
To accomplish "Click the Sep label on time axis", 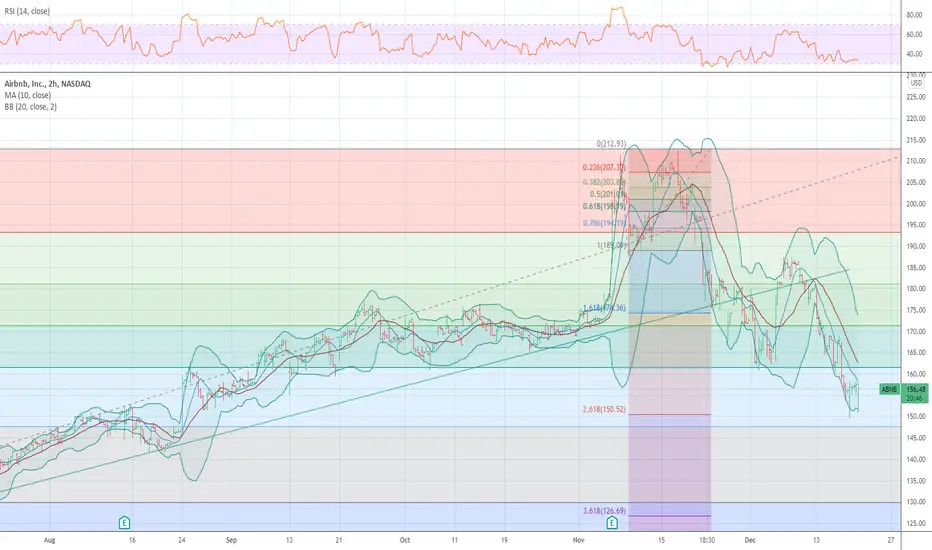I will [x=231, y=540].
